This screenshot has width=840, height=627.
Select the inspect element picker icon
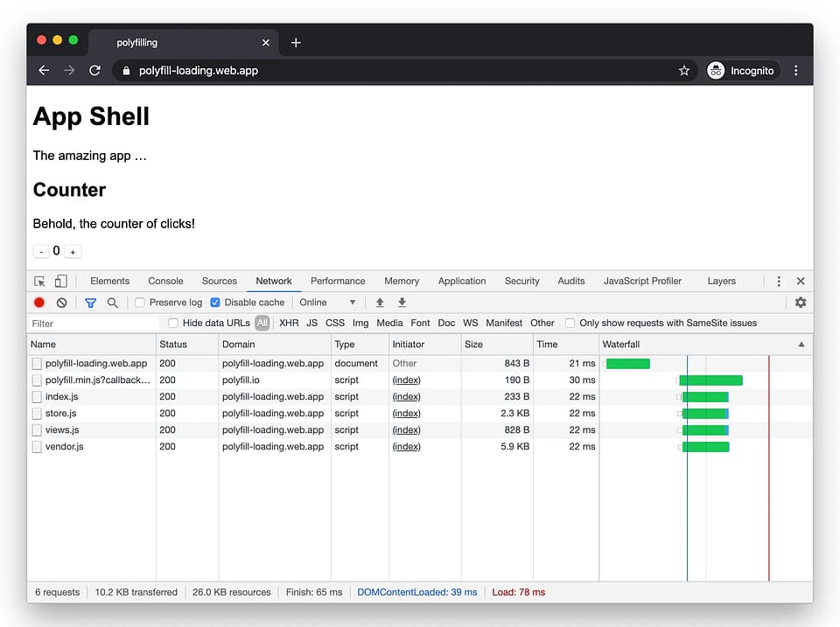click(40, 282)
